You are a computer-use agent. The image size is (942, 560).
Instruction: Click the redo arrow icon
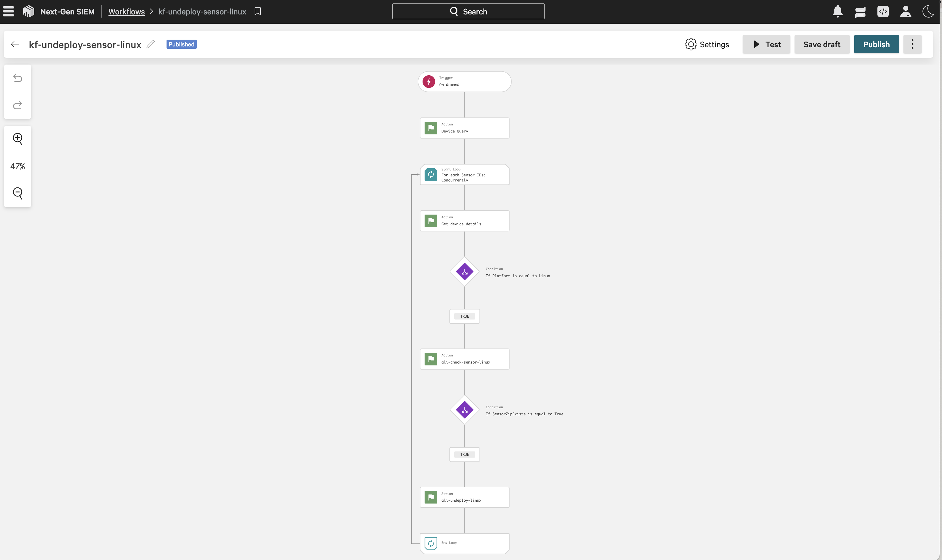coord(18,105)
